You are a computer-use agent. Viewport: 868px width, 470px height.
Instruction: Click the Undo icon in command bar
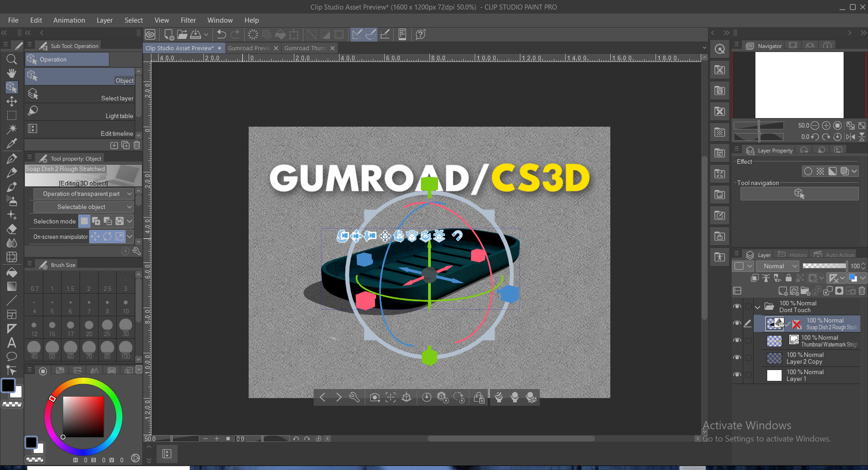pyautogui.click(x=221, y=34)
